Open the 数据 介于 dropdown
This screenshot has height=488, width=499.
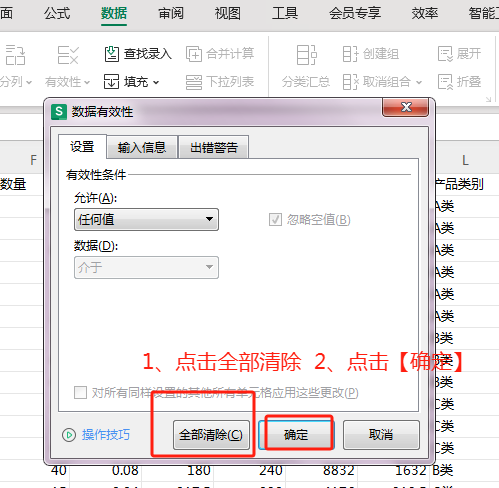tap(146, 267)
